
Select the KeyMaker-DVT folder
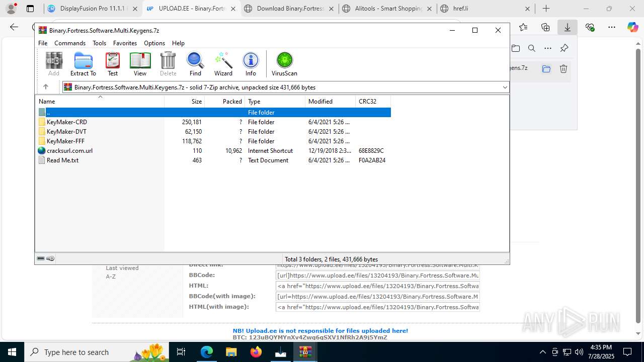(66, 132)
